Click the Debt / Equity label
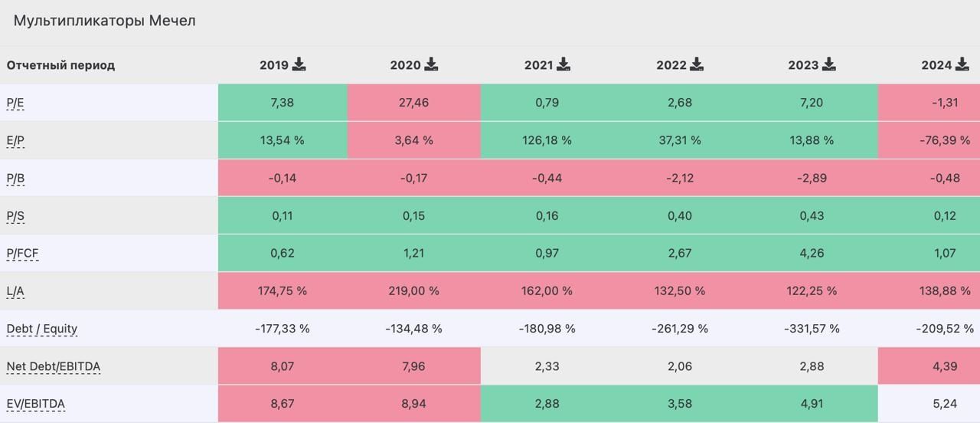Viewport: 980px width, 423px height. 42,329
